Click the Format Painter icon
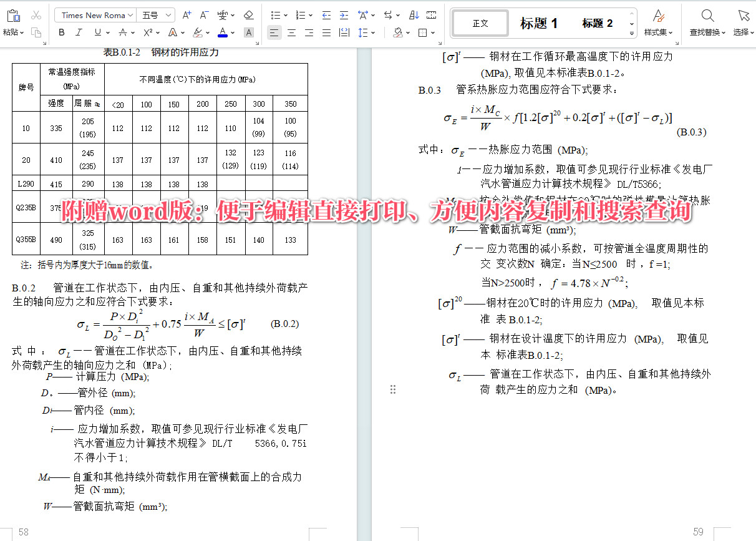The width and height of the screenshot is (756, 541). tap(36, 32)
